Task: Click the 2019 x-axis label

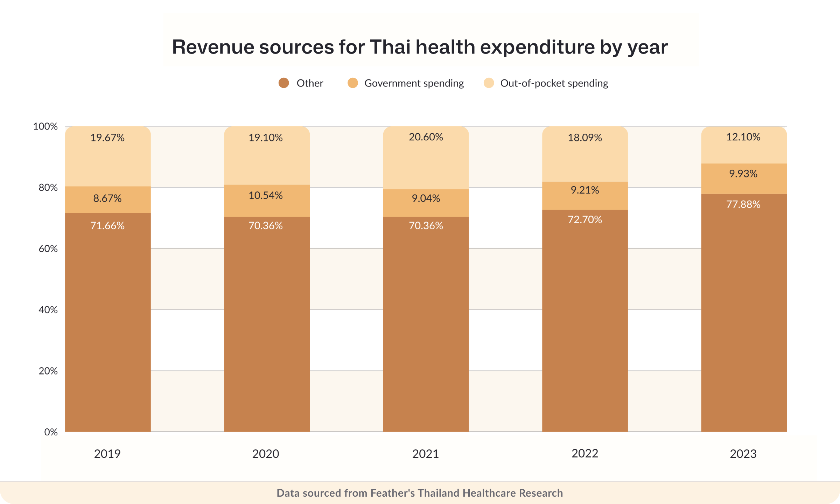Action: click(x=107, y=454)
